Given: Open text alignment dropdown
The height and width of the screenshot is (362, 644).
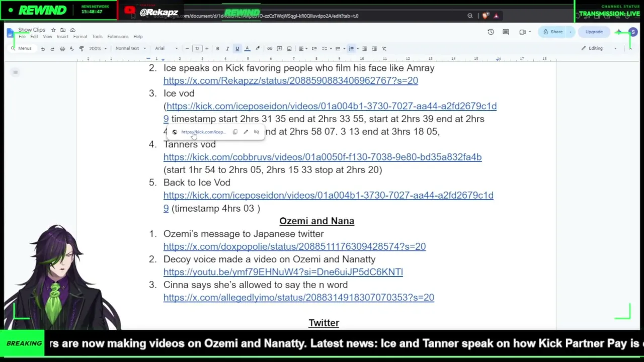Looking at the screenshot, I should click(x=302, y=49).
